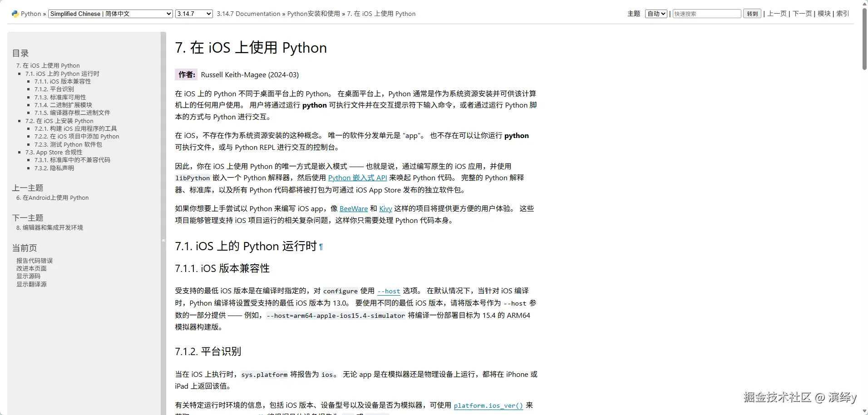Jump to 7.1.4. 二进制扩展模块 in contents

(63, 105)
